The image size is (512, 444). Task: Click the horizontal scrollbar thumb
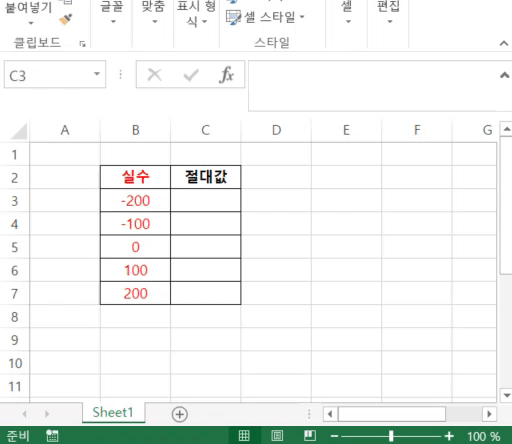(392, 414)
